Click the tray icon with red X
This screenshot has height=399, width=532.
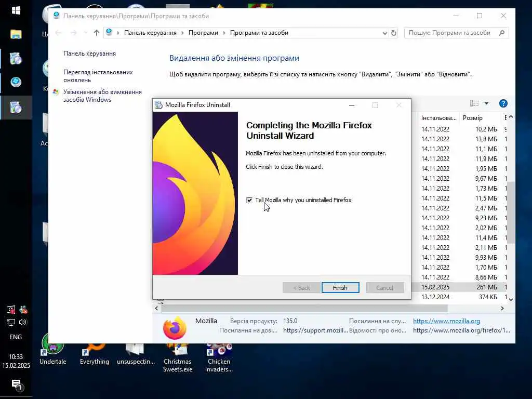(23, 310)
